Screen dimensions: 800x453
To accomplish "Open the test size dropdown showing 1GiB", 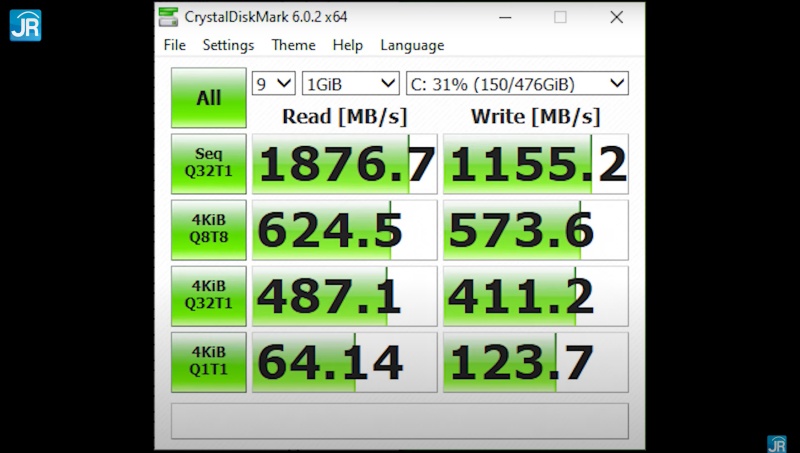I will click(351, 84).
